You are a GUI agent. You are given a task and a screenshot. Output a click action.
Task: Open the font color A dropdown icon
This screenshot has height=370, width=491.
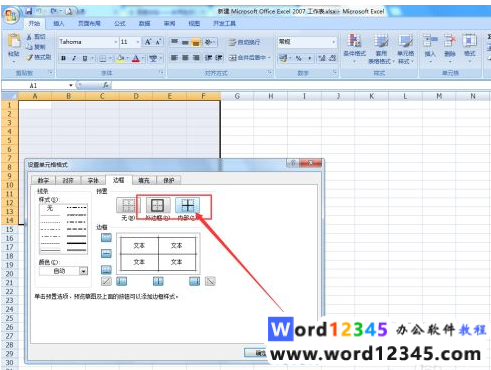click(x=143, y=58)
